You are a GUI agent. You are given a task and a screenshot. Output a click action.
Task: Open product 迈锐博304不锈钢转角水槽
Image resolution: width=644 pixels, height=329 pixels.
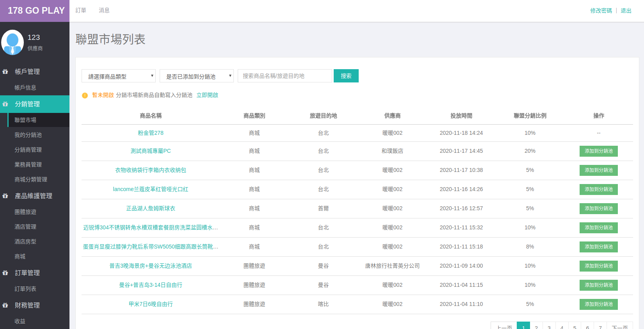pos(151,227)
